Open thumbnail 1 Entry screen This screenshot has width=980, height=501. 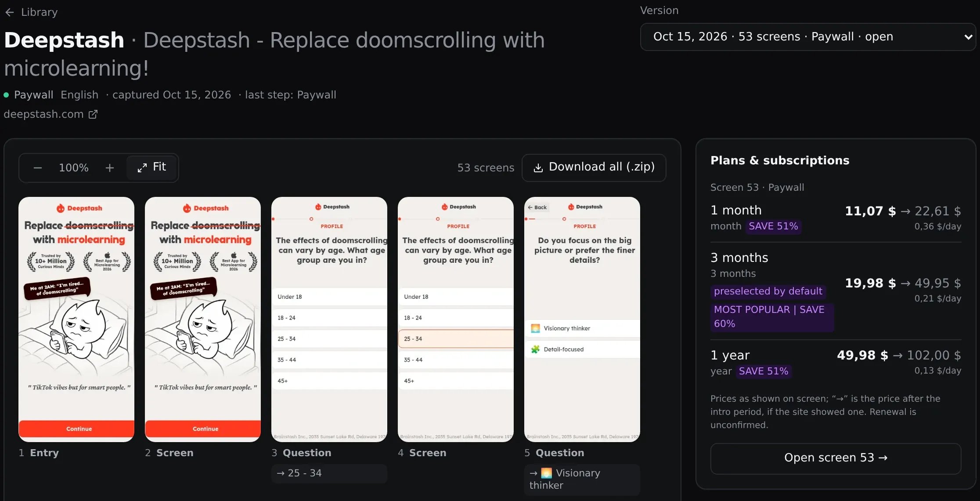point(76,319)
